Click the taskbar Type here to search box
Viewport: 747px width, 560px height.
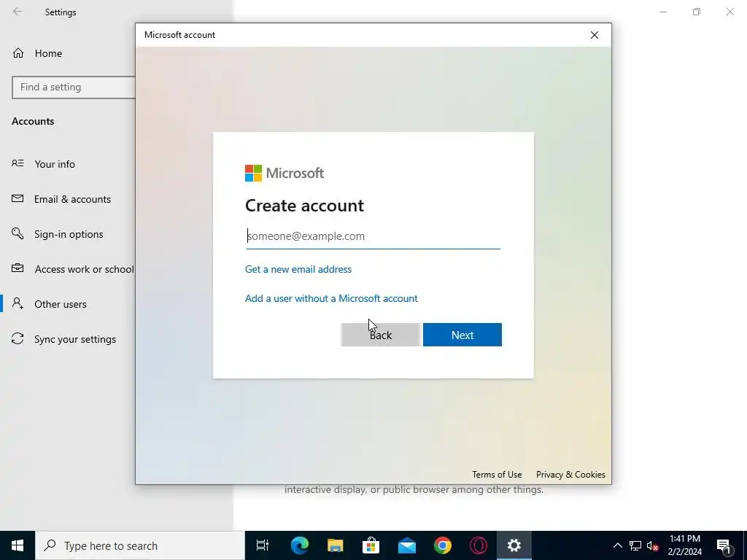pyautogui.click(x=140, y=545)
